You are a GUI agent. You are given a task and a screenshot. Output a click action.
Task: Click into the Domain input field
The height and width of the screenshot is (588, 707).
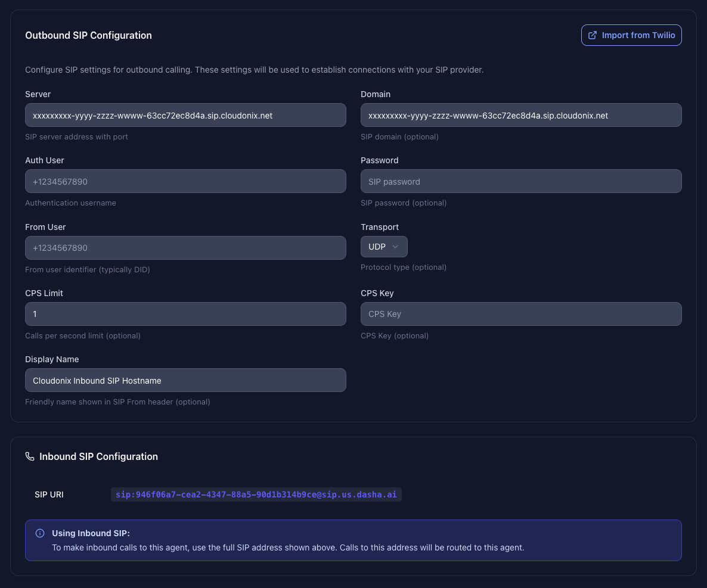point(521,115)
